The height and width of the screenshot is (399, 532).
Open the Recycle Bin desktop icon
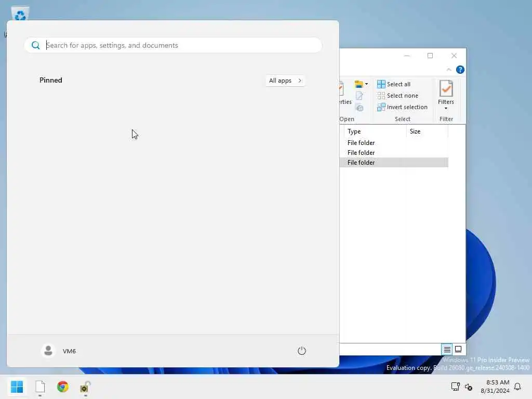point(20,14)
